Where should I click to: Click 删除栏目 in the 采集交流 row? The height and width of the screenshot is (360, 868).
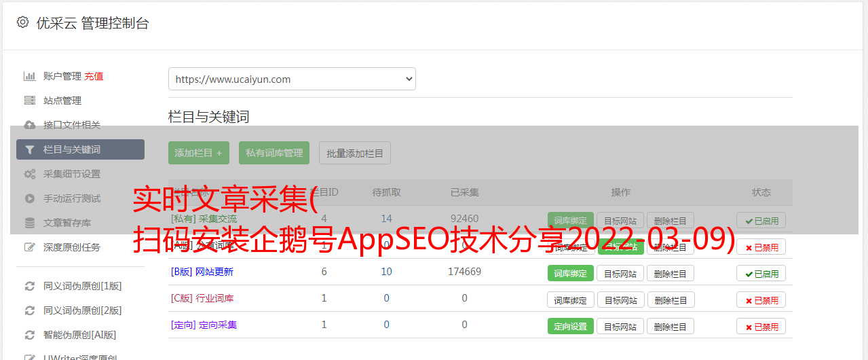pyautogui.click(x=671, y=220)
